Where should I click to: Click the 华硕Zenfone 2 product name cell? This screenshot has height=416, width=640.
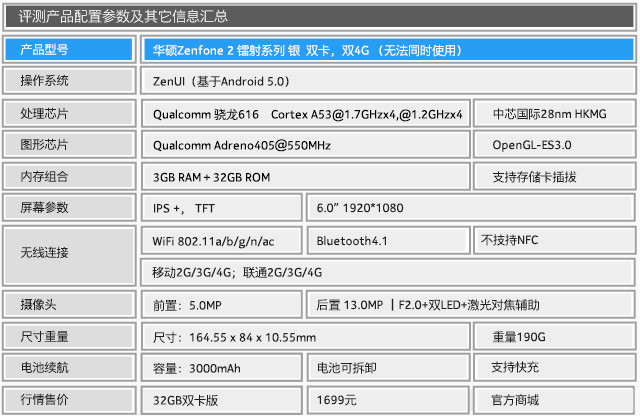(x=386, y=49)
